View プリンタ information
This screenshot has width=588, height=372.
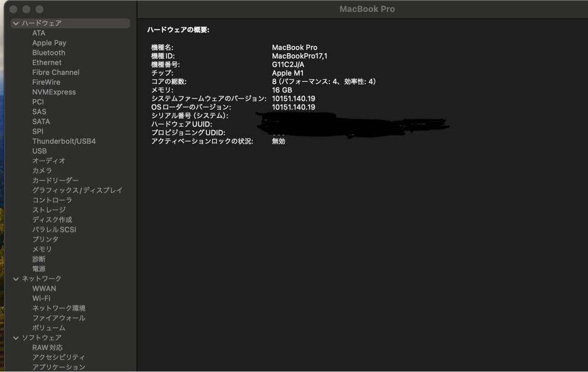(44, 239)
